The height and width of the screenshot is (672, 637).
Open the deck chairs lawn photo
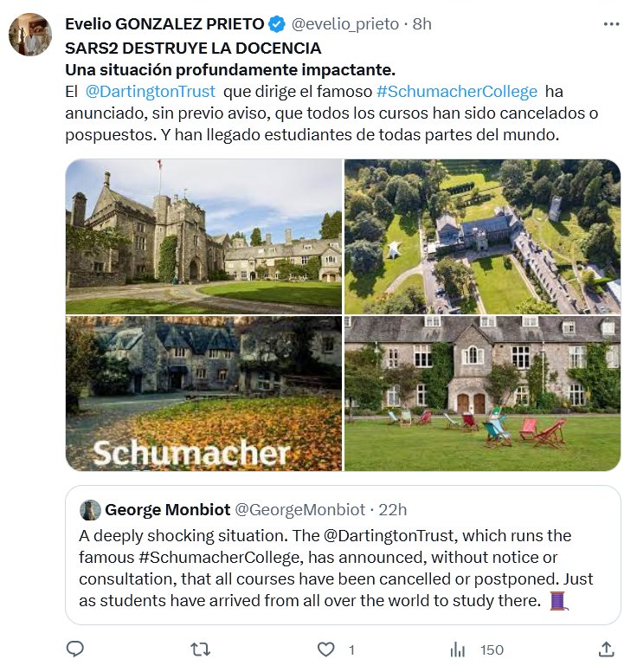(482, 393)
